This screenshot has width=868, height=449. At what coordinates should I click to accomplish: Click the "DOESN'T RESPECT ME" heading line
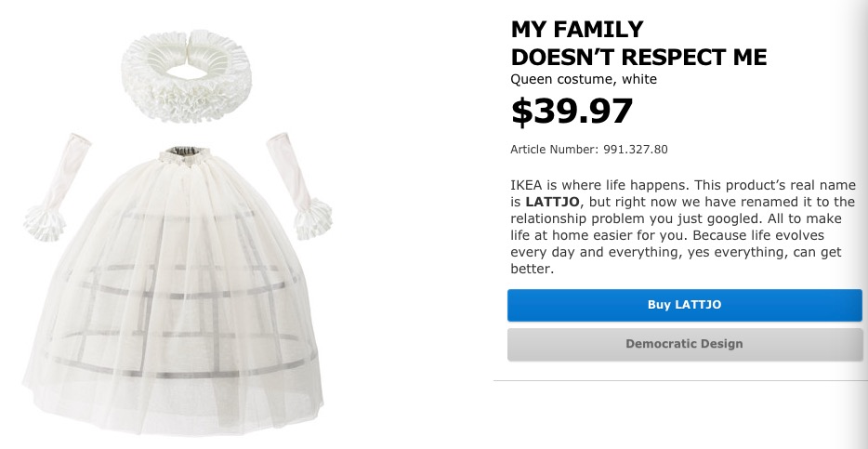(x=638, y=57)
